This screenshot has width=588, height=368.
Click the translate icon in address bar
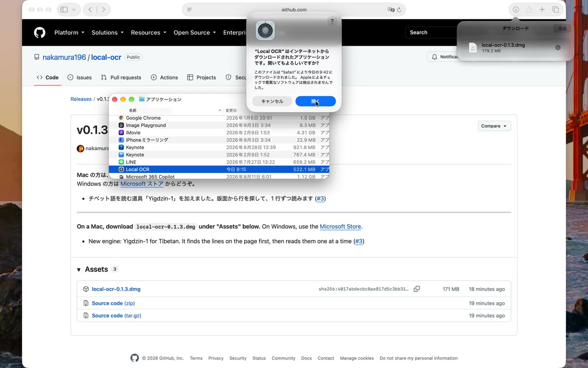pos(391,9)
